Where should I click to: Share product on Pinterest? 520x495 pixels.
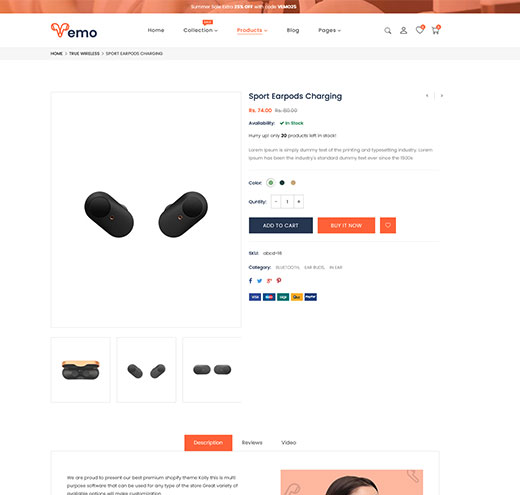pyautogui.click(x=279, y=281)
